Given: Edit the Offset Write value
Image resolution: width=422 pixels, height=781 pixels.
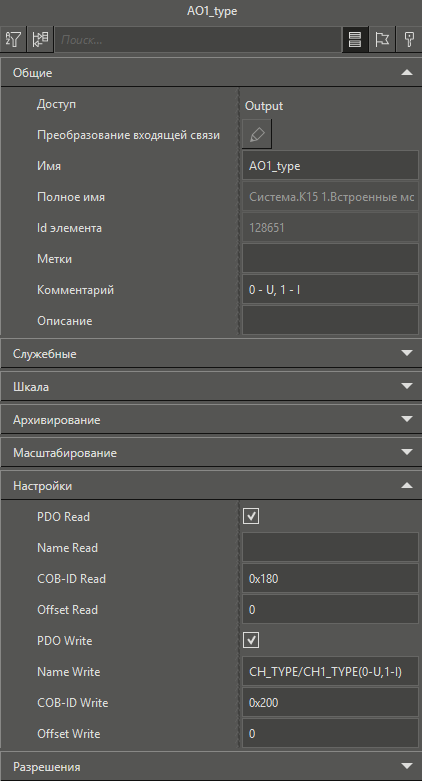Looking at the screenshot, I should click(330, 733).
